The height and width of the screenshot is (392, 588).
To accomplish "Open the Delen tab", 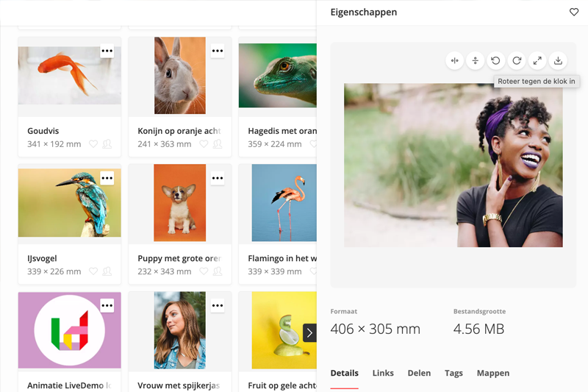I will [419, 373].
